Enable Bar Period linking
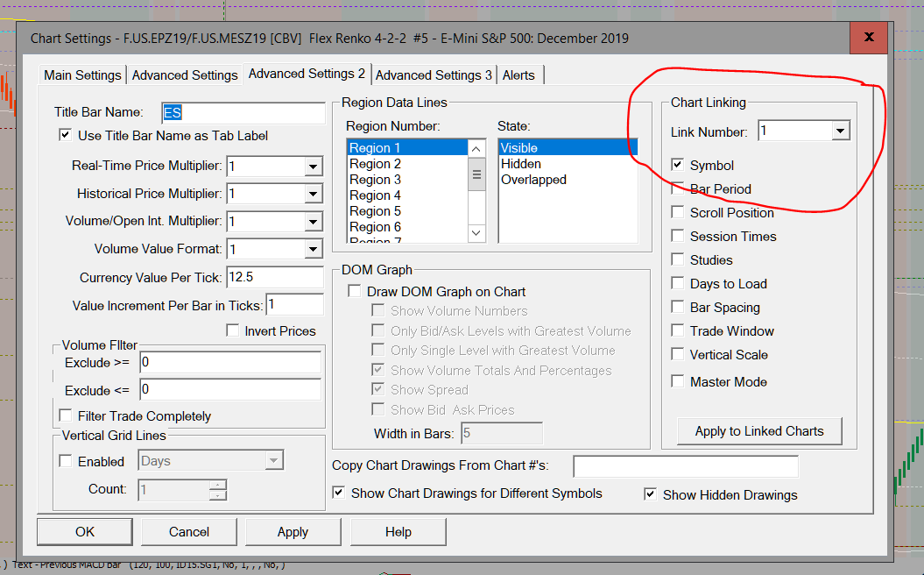 [678, 188]
